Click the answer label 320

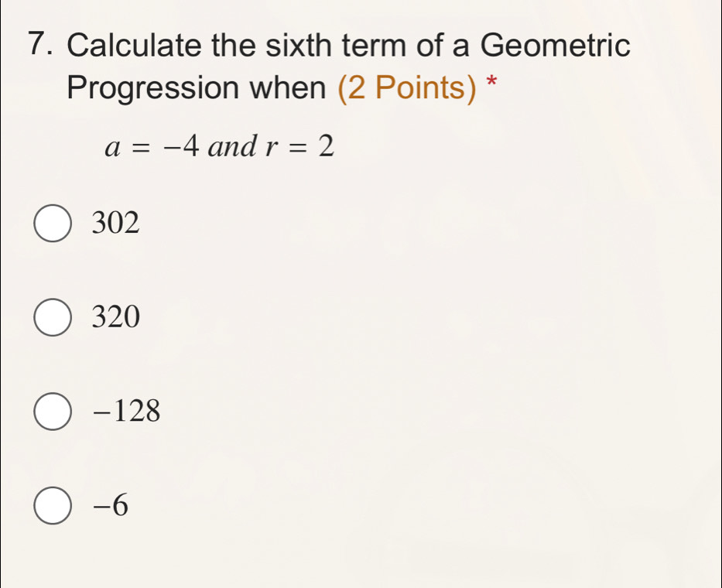[115, 317]
